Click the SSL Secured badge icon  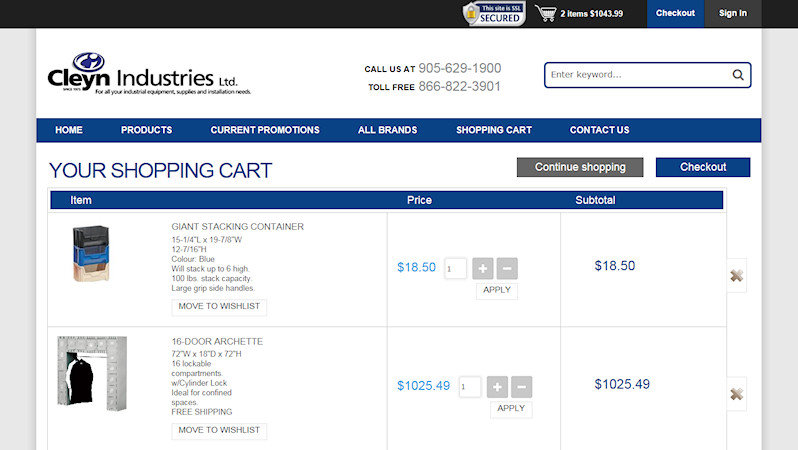[x=494, y=14]
